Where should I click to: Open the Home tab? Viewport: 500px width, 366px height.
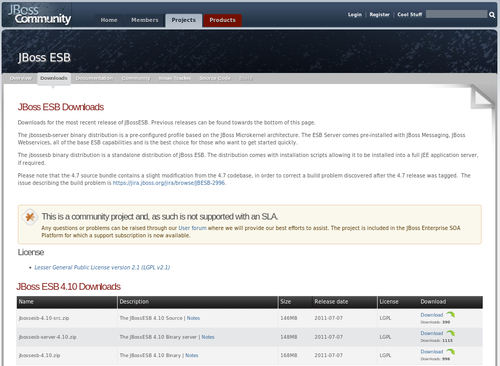coord(109,20)
